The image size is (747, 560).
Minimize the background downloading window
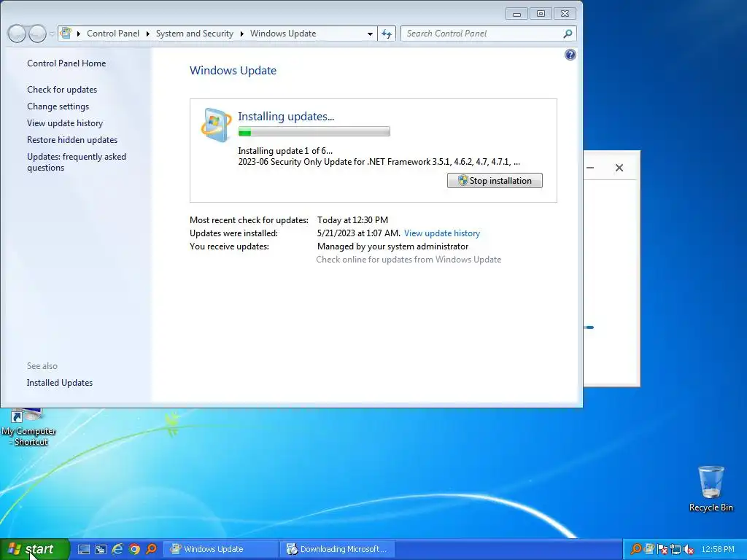pos(590,168)
